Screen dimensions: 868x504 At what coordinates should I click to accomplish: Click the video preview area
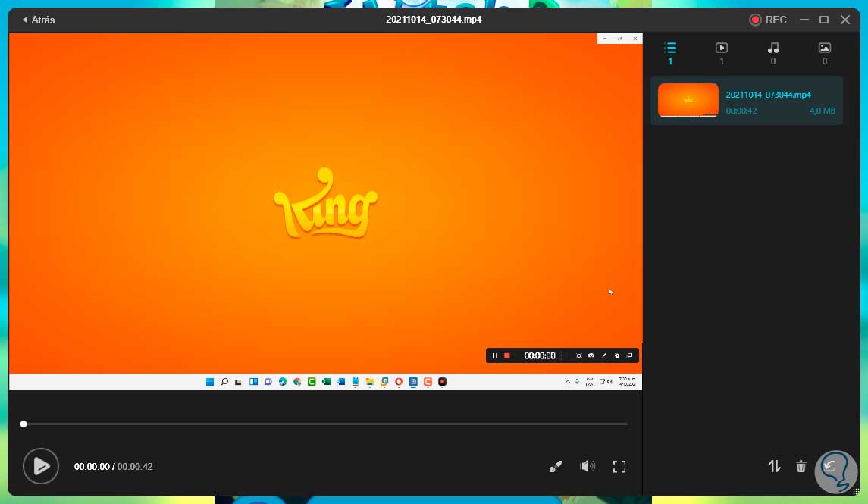325,211
